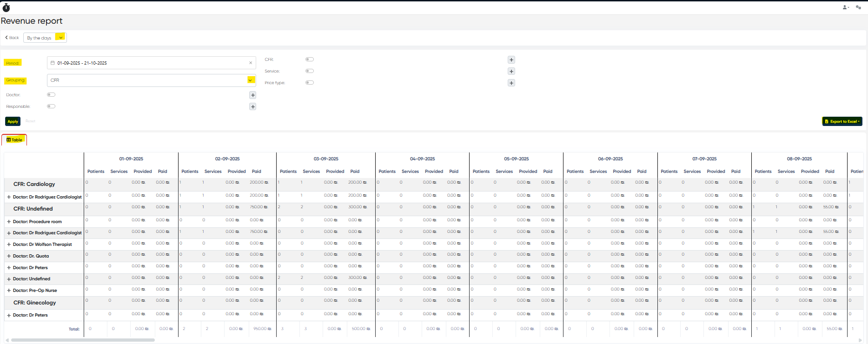This screenshot has height=344, width=868.
Task: Click the plus button for Responsible filter
Action: [253, 107]
